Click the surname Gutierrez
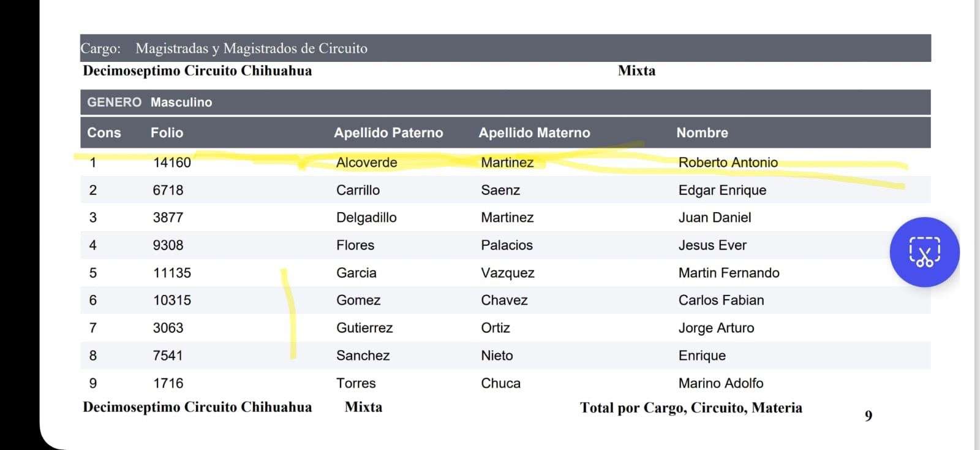The height and width of the screenshot is (450, 980). coord(364,328)
